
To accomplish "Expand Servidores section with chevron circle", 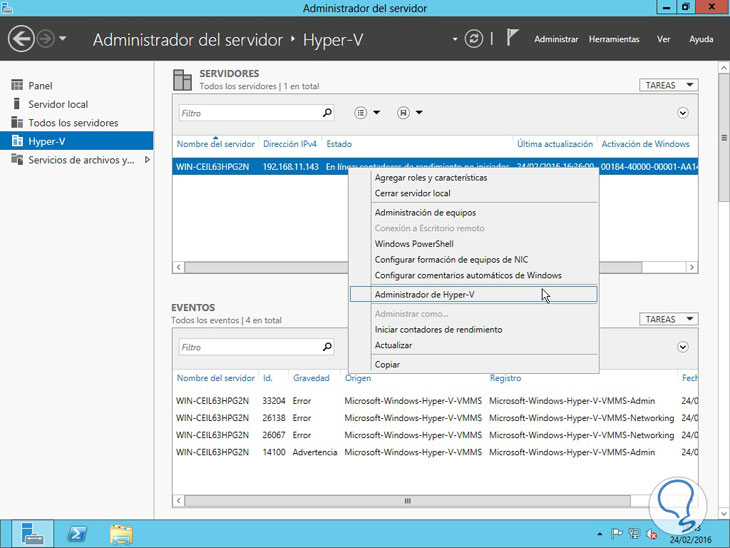I will tap(683, 113).
